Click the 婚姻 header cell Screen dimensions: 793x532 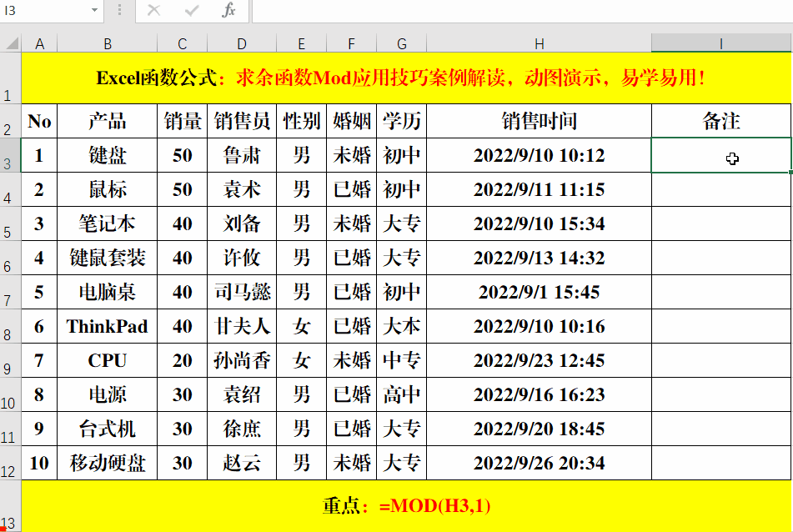352,121
